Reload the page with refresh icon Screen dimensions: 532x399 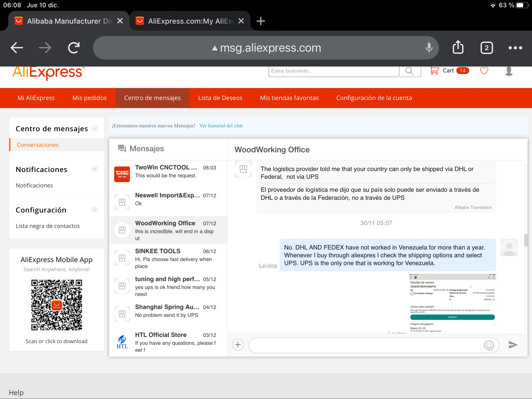coord(74,48)
